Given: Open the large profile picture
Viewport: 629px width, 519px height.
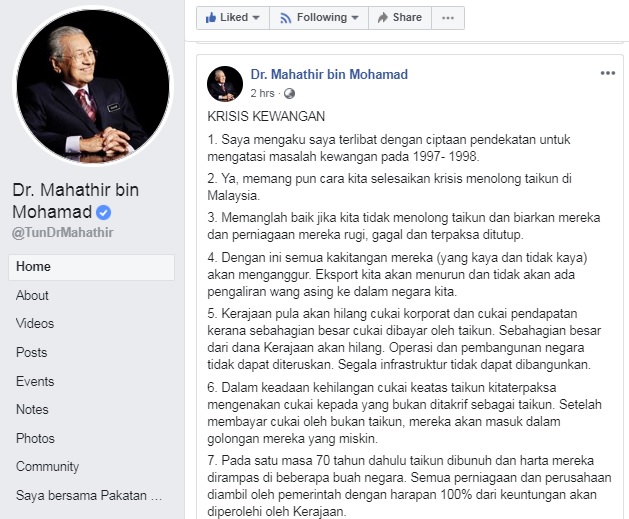Looking at the screenshot, I should (93, 87).
